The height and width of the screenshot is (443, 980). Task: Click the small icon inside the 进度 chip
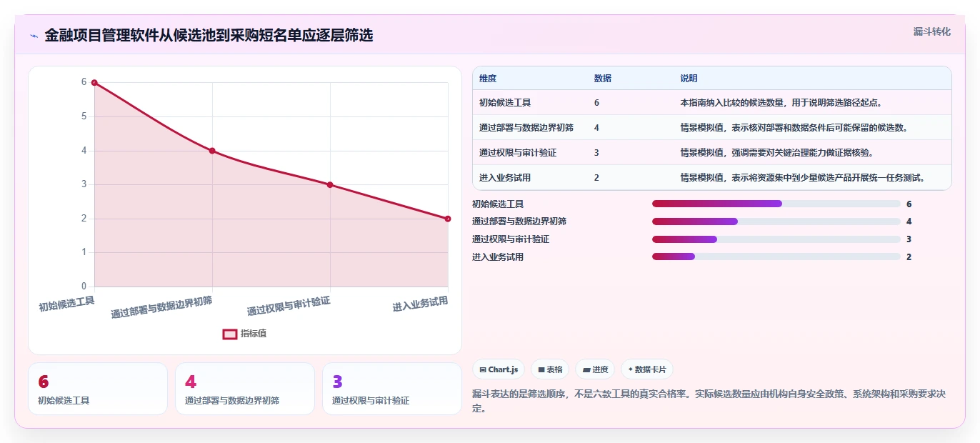pyautogui.click(x=586, y=370)
